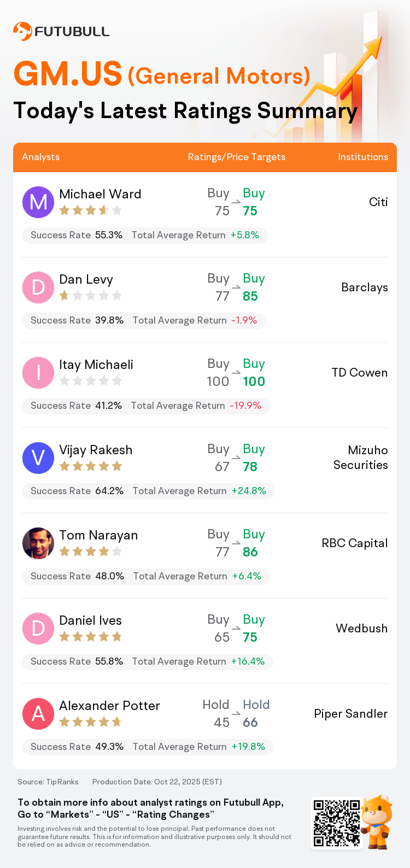Click Daniel Ives' pink D avatar
The image size is (410, 868).
[x=38, y=628]
